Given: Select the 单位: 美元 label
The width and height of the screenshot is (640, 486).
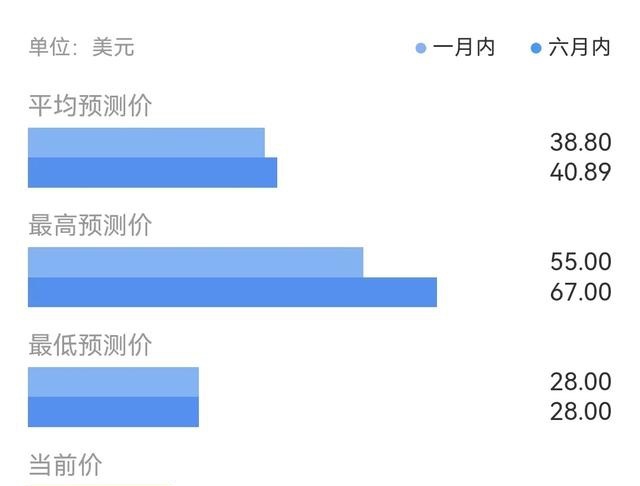Looking at the screenshot, I should pyautogui.click(x=81, y=47).
